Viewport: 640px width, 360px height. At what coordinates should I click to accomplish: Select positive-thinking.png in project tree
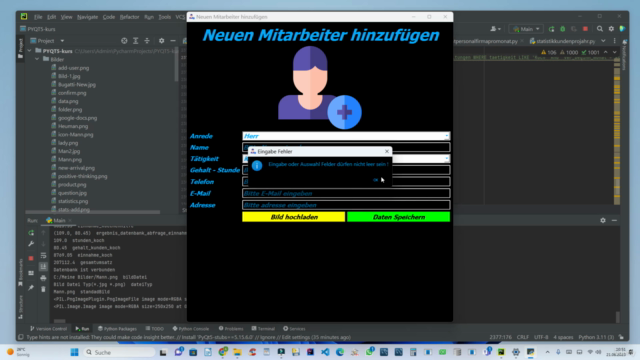[x=82, y=176]
